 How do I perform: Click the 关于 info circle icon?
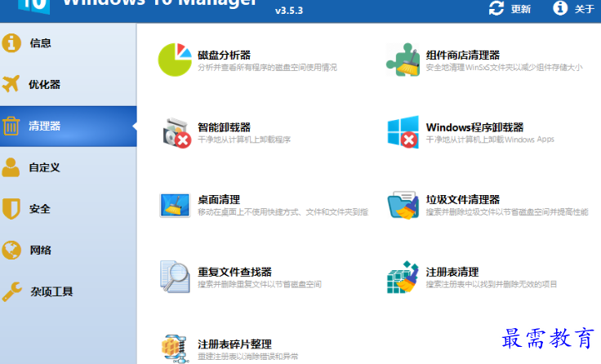[560, 7]
